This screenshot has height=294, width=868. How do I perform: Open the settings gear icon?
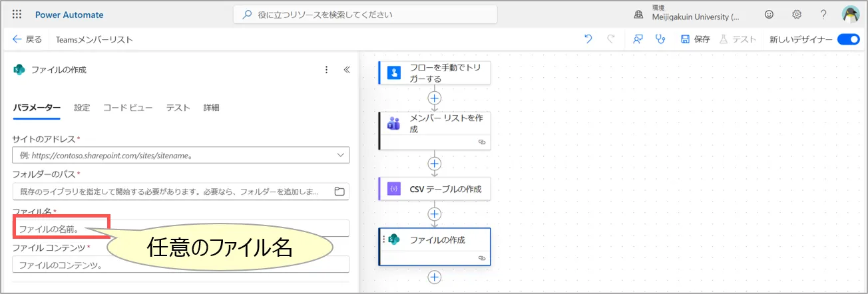796,14
